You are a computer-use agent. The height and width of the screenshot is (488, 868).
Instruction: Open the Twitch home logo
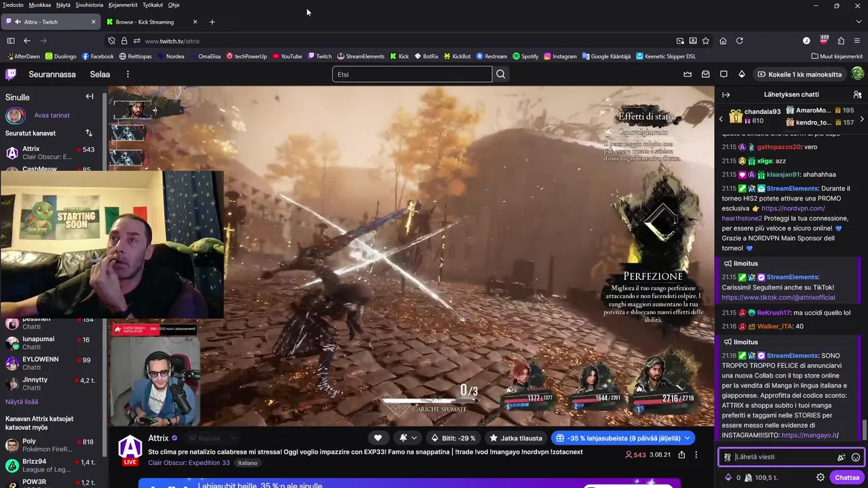11,74
